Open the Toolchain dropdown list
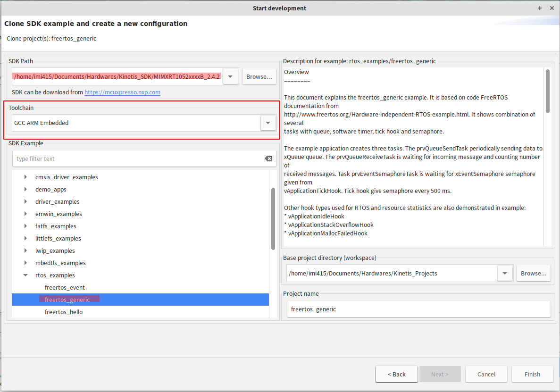Screen dimensions: 560x392 click(x=267, y=123)
